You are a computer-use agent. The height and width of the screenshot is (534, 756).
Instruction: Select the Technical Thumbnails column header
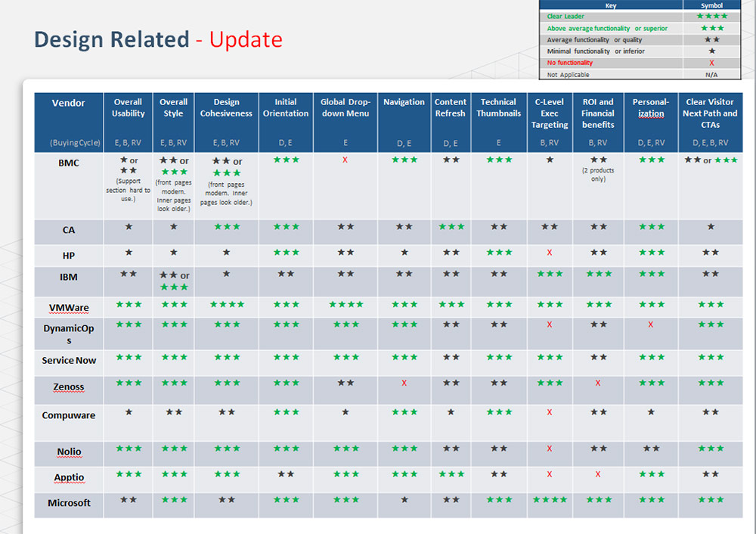[498, 107]
